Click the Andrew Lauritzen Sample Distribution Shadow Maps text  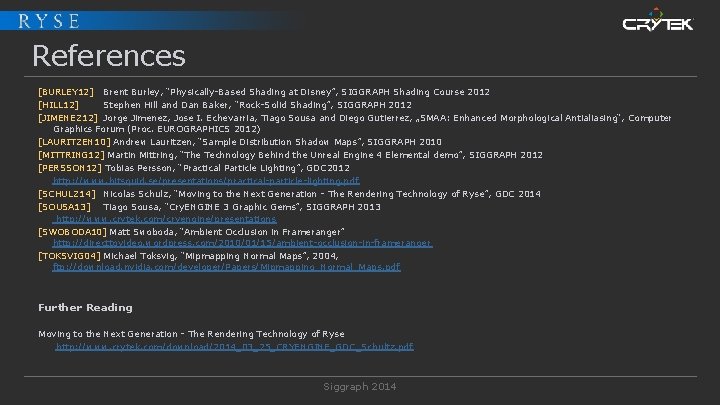(x=277, y=142)
